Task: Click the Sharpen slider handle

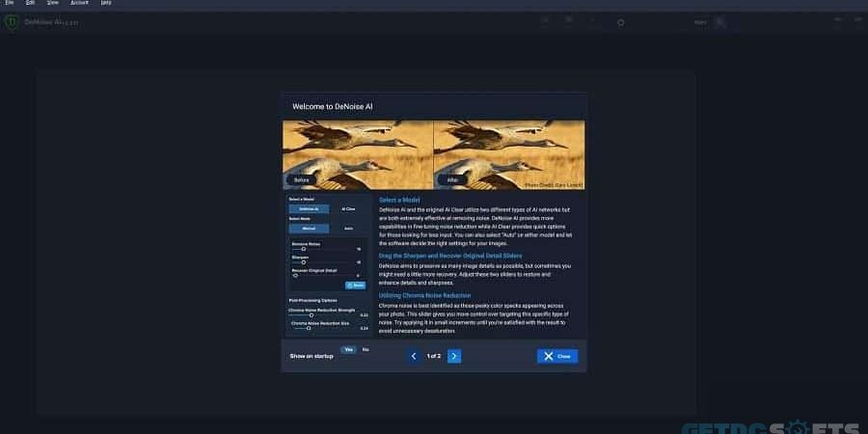Action: coord(302,262)
